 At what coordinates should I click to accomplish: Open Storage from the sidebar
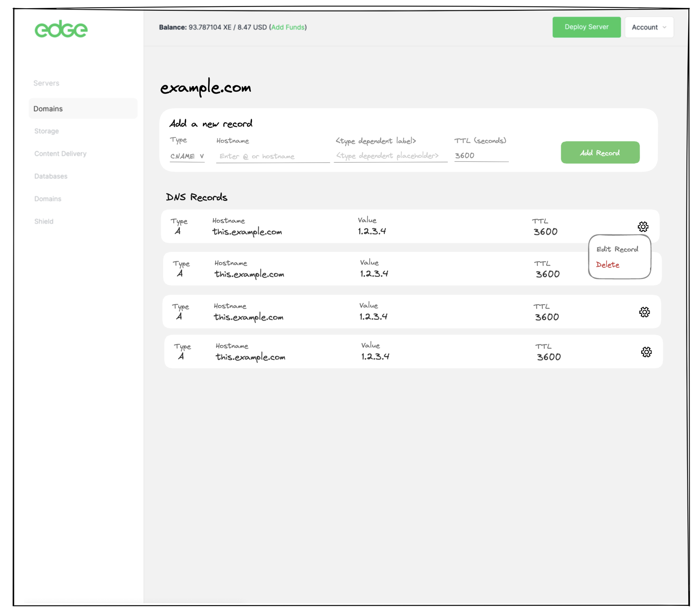(47, 131)
